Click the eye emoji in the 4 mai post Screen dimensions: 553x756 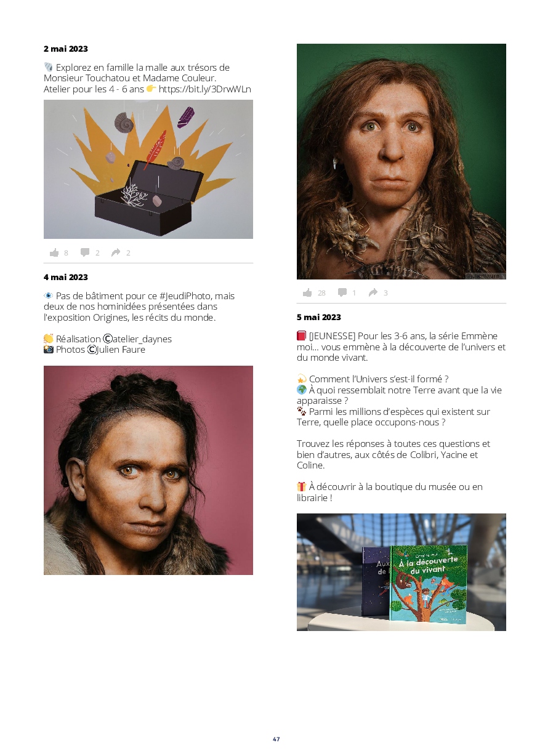coord(49,296)
